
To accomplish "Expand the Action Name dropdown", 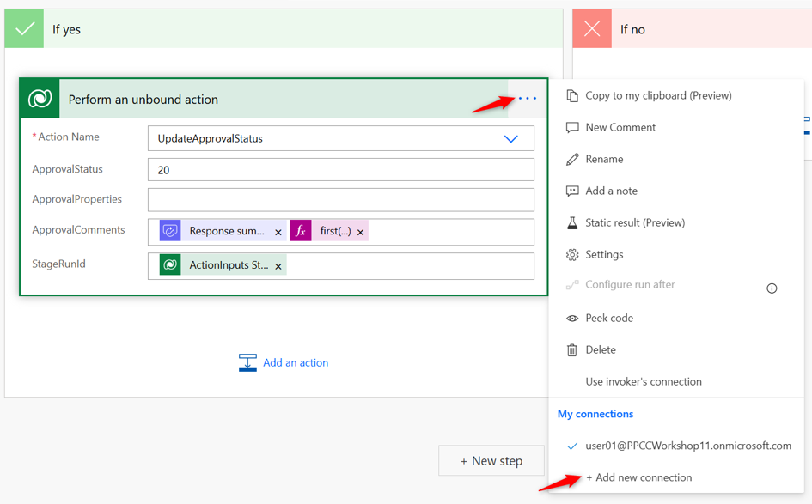I will (510, 138).
